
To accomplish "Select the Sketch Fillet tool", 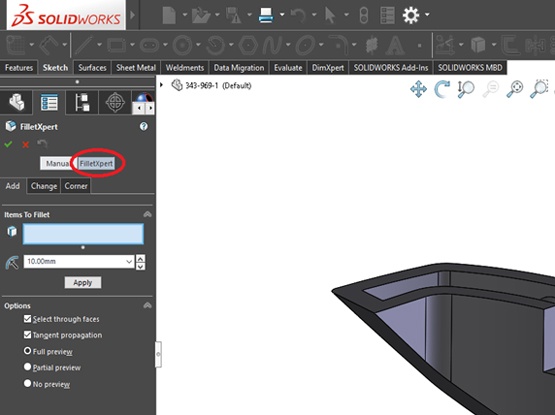I will [x=338, y=45].
